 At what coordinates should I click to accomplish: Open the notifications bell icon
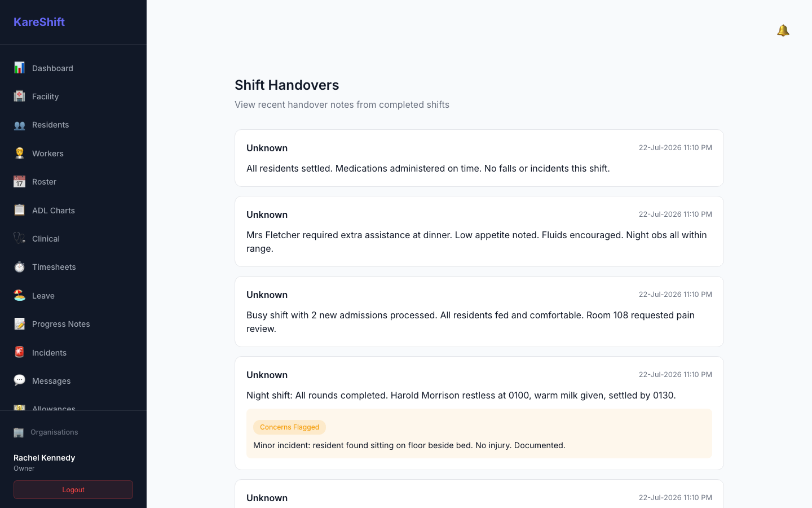pyautogui.click(x=783, y=30)
